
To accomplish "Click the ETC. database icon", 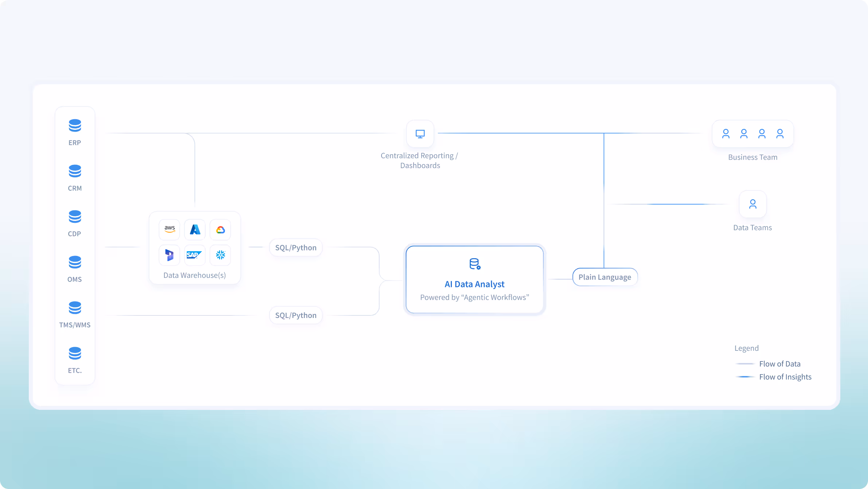I will coord(75,353).
